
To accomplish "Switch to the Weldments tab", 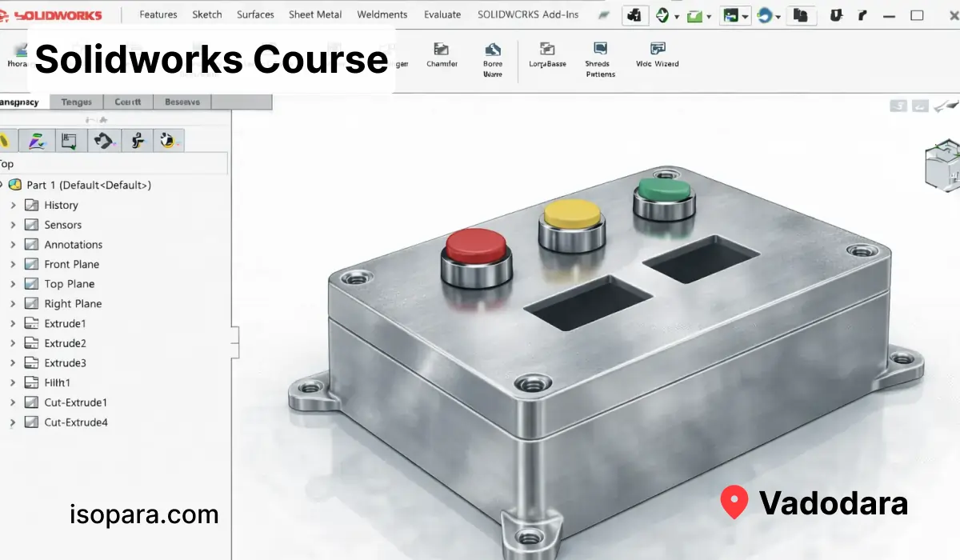I will [x=382, y=14].
